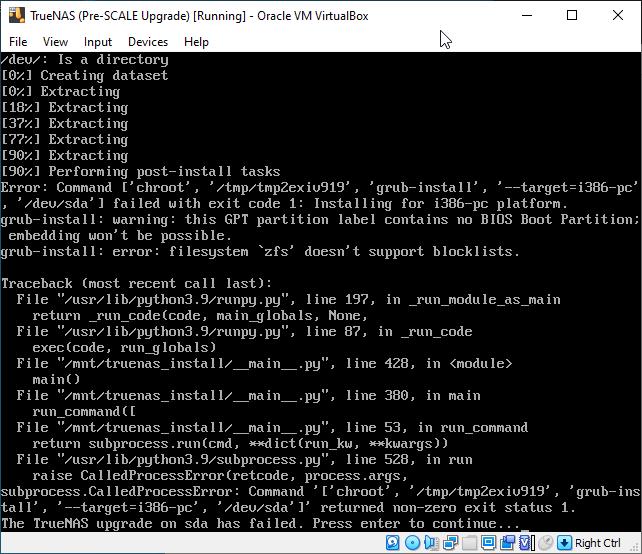Open the View menu

55,42
